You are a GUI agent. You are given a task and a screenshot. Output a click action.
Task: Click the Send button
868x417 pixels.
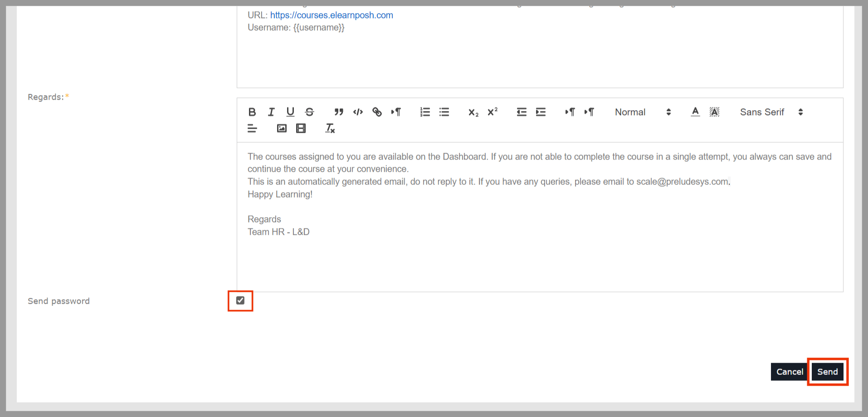pos(827,372)
